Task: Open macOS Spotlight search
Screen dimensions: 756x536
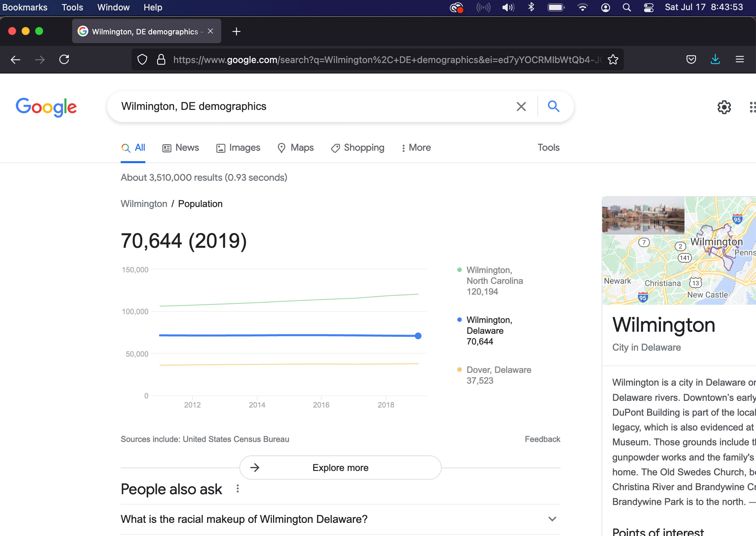Action: click(x=627, y=7)
